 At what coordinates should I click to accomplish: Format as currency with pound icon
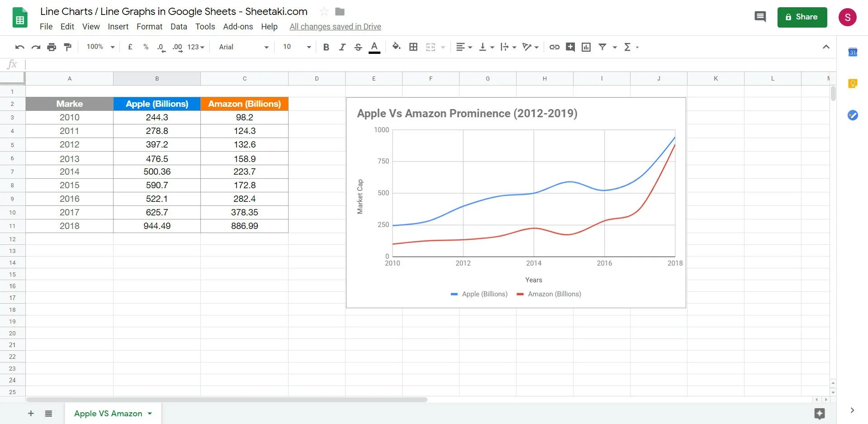pyautogui.click(x=130, y=47)
